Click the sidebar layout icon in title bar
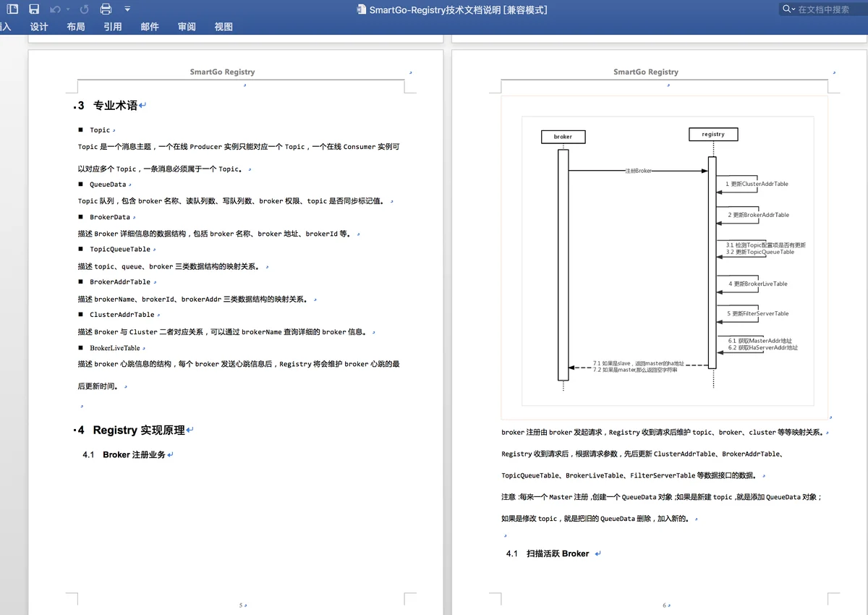The height and width of the screenshot is (615, 868). click(12, 9)
